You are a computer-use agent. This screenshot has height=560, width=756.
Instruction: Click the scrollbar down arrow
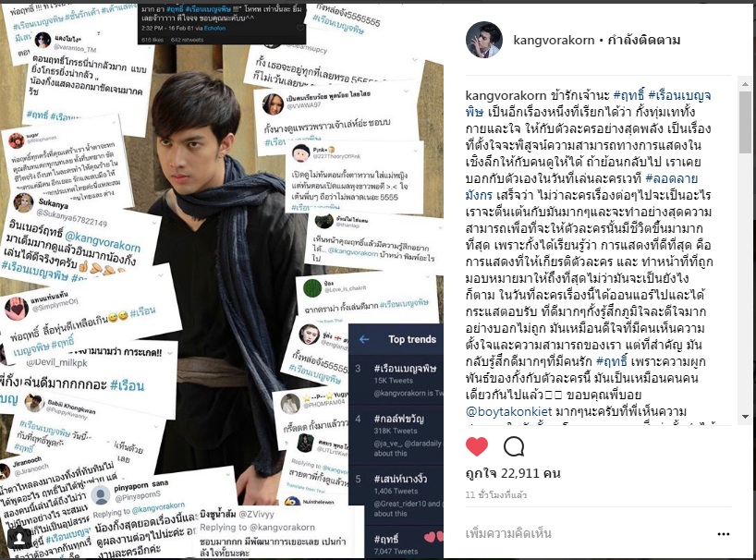coord(745,417)
